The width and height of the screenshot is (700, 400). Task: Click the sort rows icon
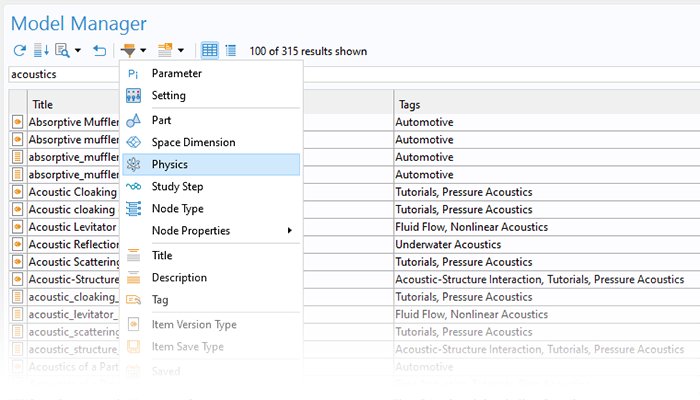(x=41, y=50)
